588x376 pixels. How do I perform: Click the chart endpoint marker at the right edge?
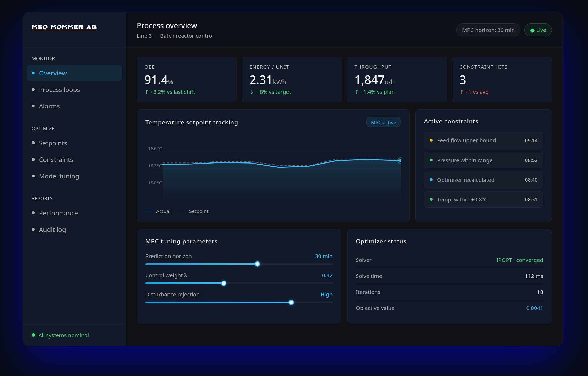tap(400, 160)
